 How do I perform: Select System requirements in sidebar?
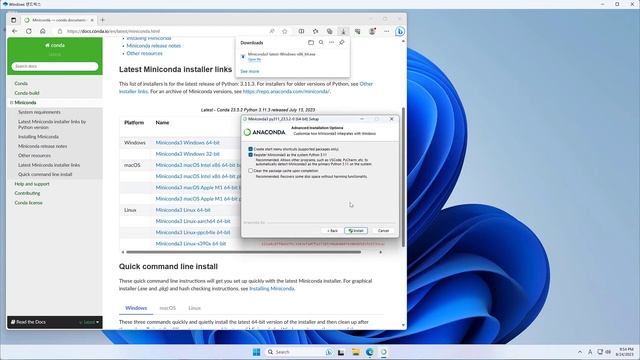39,112
